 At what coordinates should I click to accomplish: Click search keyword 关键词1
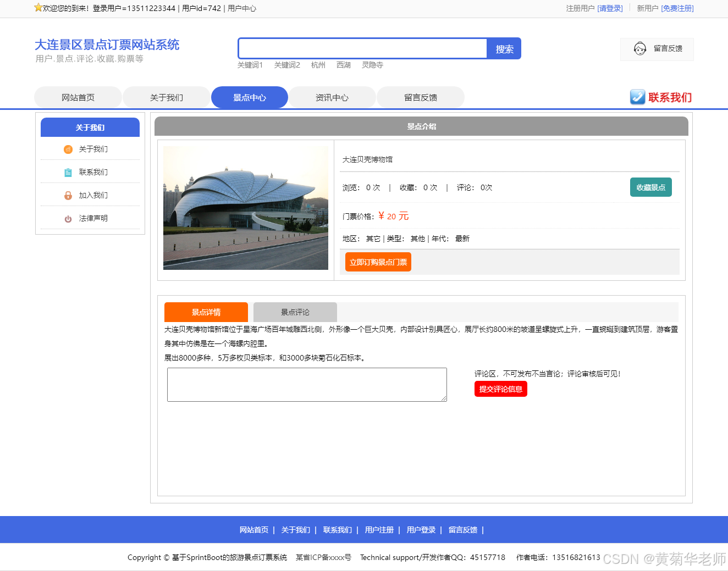pyautogui.click(x=250, y=65)
